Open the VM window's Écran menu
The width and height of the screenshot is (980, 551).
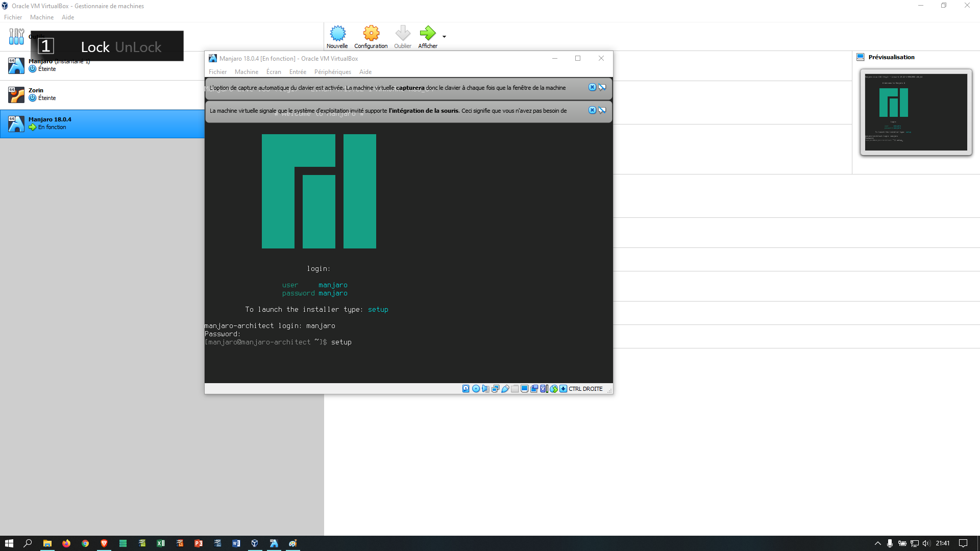[x=274, y=72]
